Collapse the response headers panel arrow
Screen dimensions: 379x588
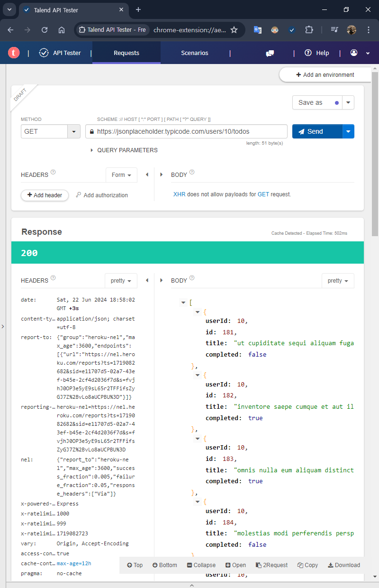[x=147, y=280]
